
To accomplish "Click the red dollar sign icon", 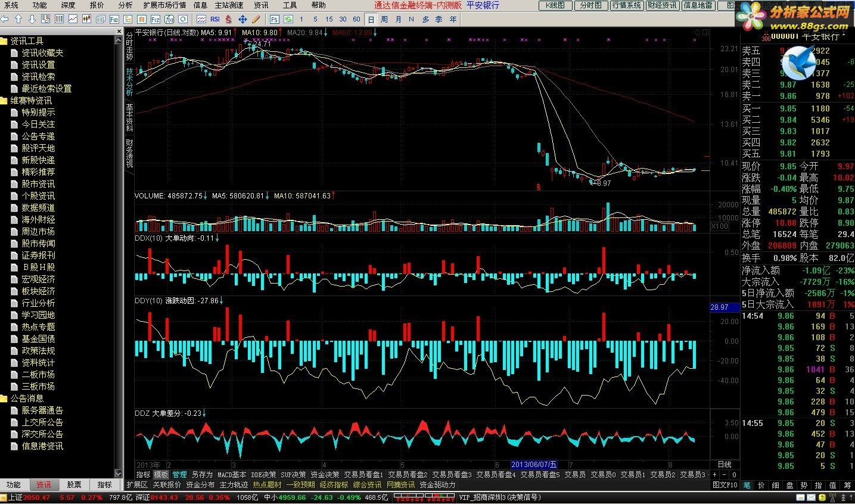I will pyautogui.click(x=229, y=19).
